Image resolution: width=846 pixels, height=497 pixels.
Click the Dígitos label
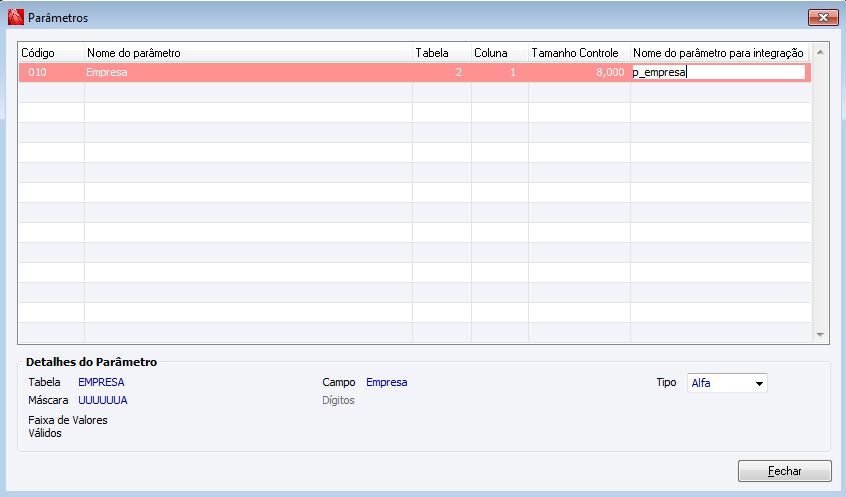click(x=338, y=400)
